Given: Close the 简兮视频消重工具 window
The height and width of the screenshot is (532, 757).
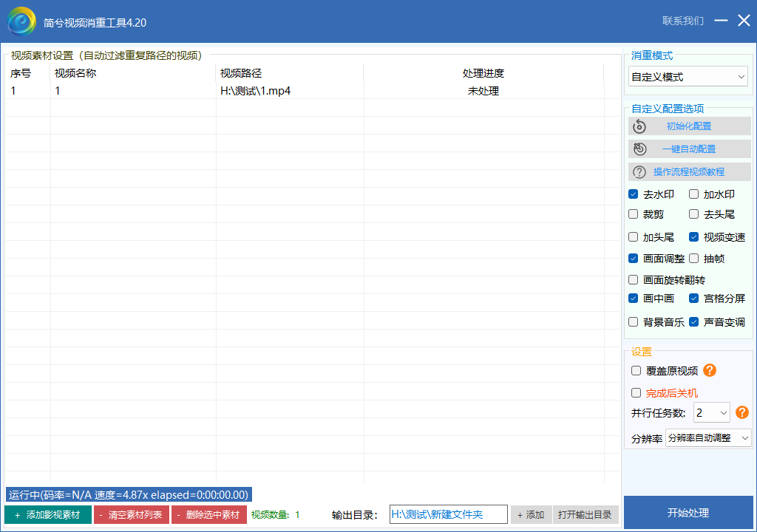Looking at the screenshot, I should click(x=744, y=20).
